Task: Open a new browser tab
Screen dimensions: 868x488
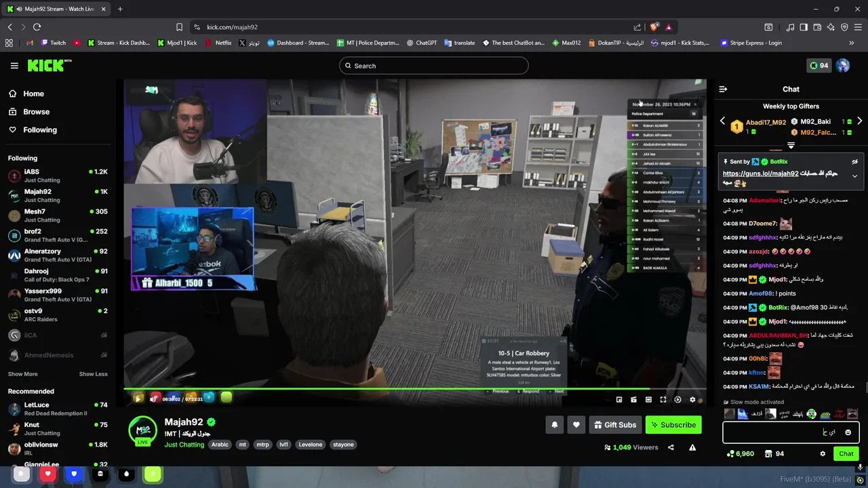Action: point(120,9)
